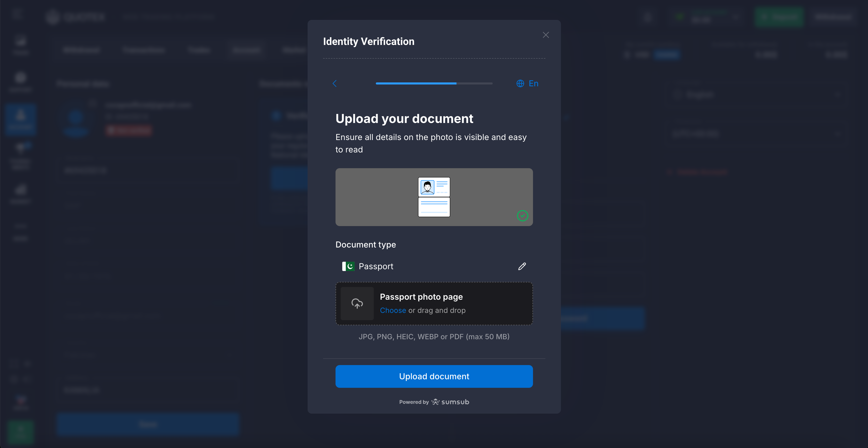Click the blurred green Deposit button
Image resolution: width=868 pixels, height=448 pixels.
779,17
